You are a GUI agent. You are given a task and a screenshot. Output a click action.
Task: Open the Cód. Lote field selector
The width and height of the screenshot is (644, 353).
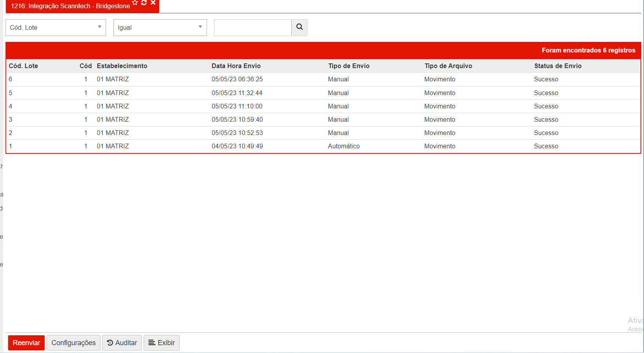pos(56,27)
